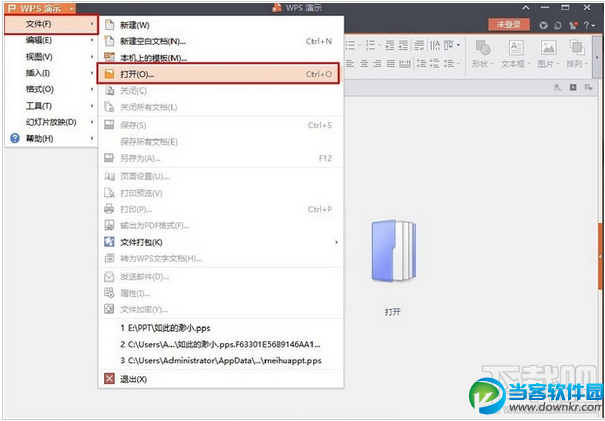Click the decrease indent icon

(x=390, y=45)
